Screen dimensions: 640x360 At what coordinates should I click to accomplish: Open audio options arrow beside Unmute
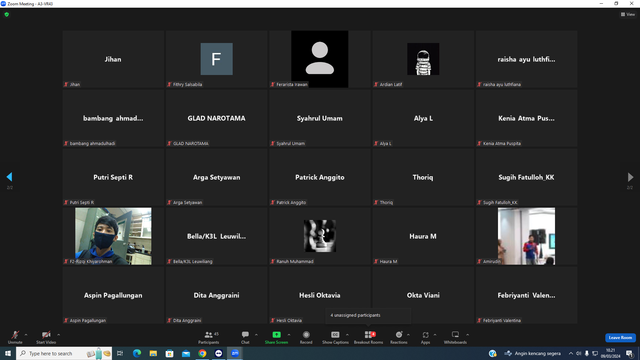[26, 335]
